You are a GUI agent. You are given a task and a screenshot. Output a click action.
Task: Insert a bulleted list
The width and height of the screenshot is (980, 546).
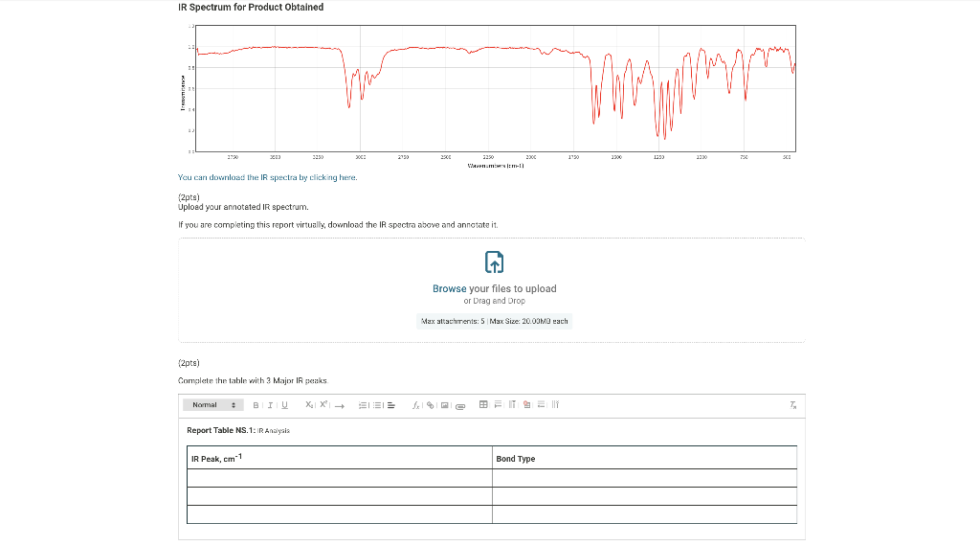tap(377, 405)
